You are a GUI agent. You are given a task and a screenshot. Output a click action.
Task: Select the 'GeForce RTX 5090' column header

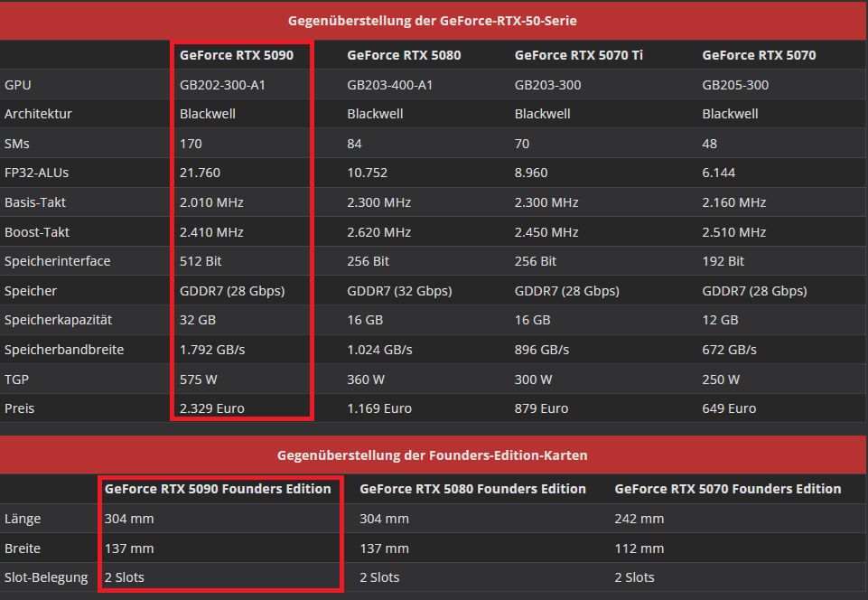pyautogui.click(x=237, y=55)
